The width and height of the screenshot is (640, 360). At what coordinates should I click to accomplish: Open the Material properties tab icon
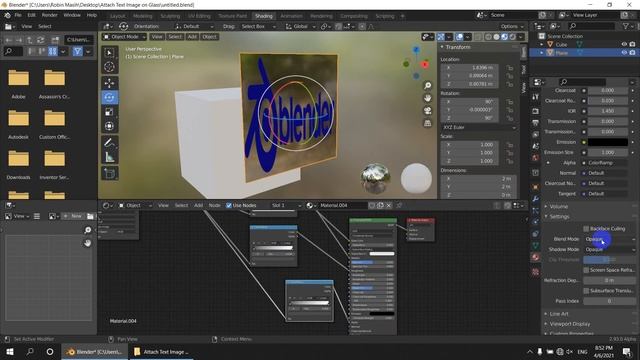coord(536,257)
